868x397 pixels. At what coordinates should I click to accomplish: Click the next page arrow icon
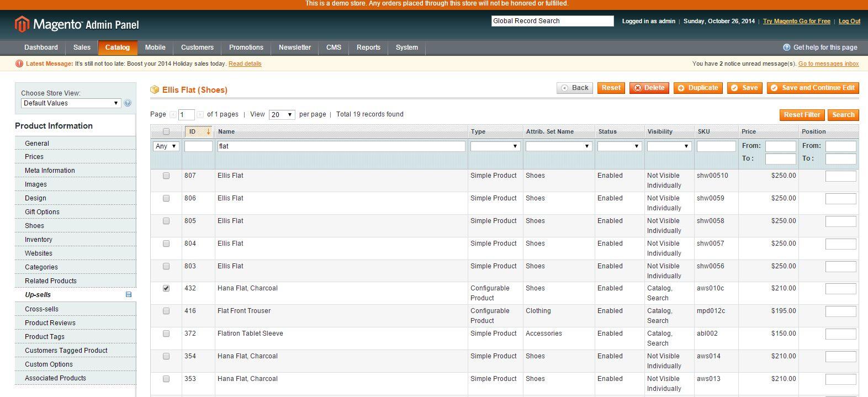tap(200, 115)
